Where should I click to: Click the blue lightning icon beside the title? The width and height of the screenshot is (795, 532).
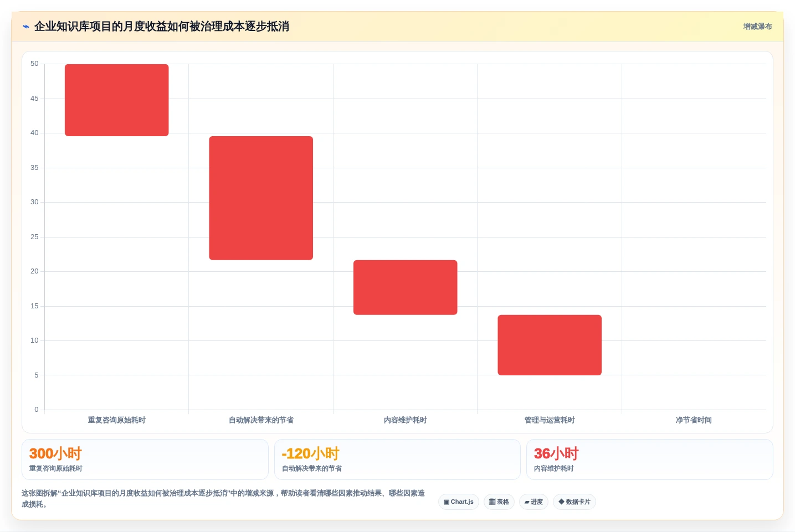[26, 27]
